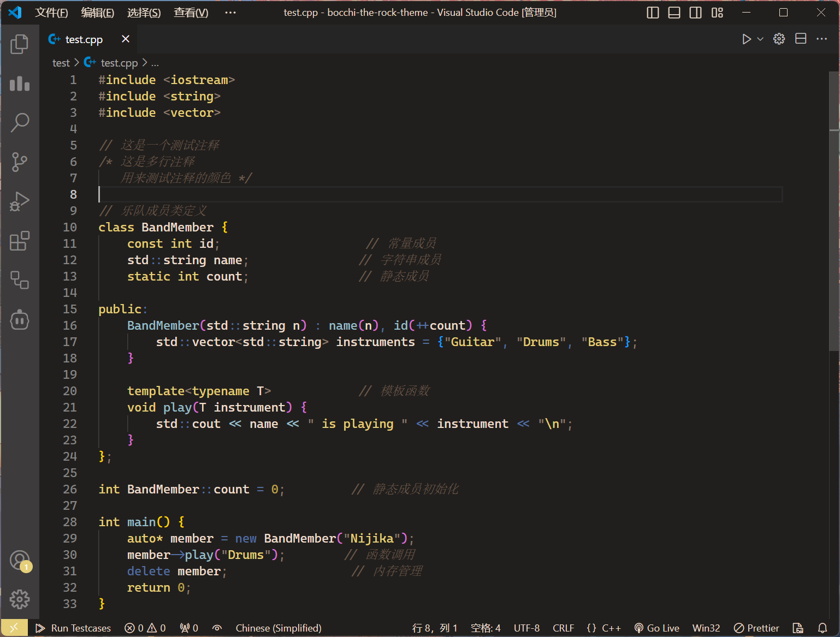Image resolution: width=840 pixels, height=637 pixels.
Task: Click the 行 8, 列 1 cursor position
Action: 435,628
